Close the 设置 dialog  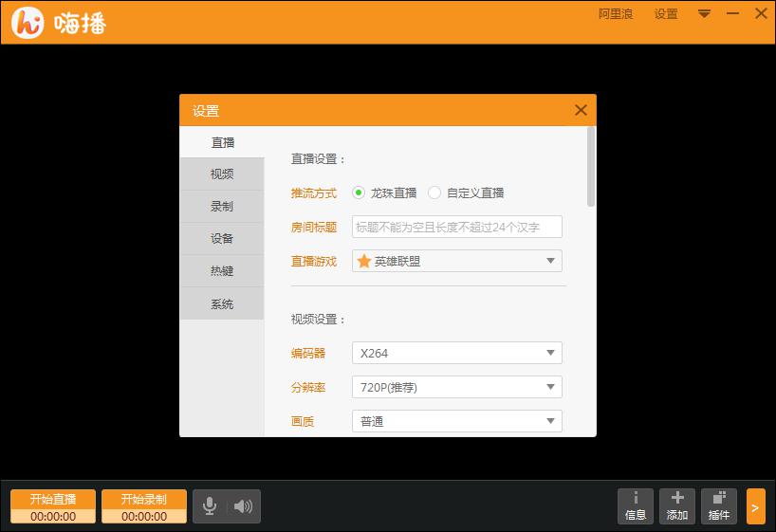581,110
